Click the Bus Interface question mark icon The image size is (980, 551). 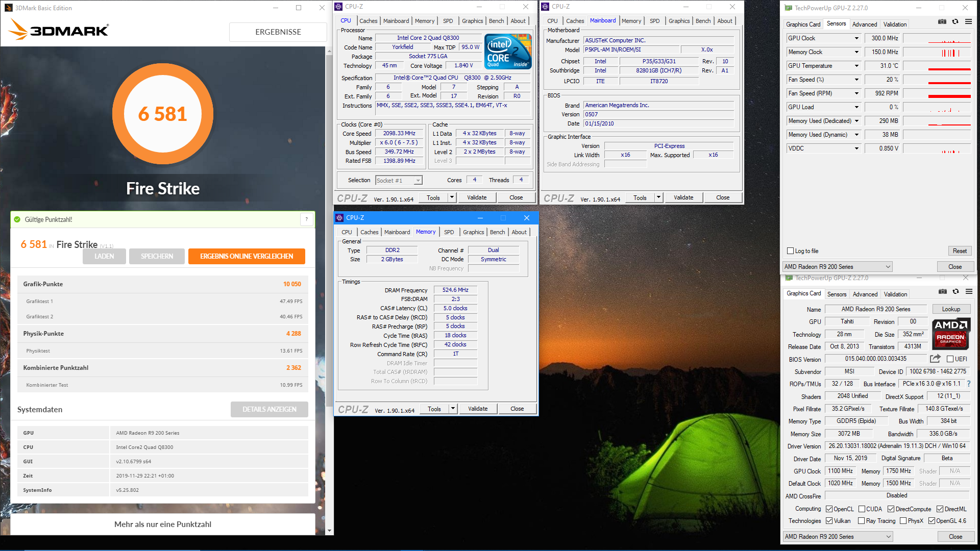click(x=968, y=384)
